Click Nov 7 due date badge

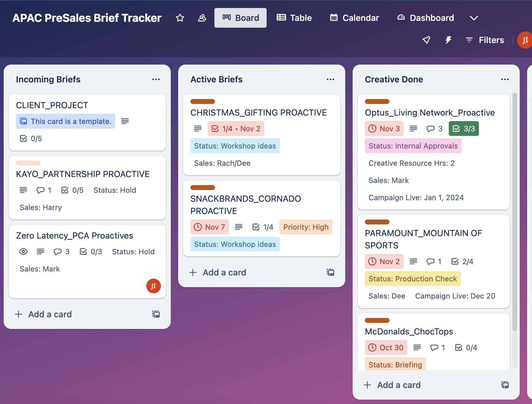coord(209,227)
